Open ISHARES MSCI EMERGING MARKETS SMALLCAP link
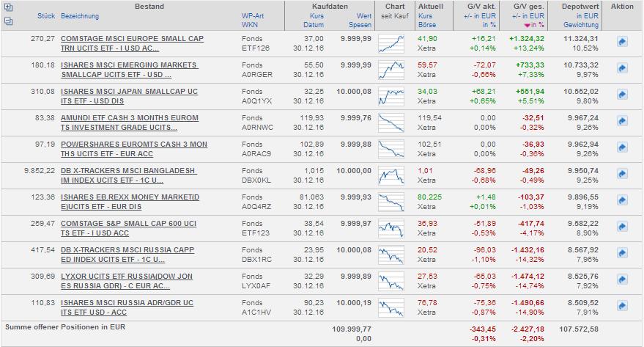The width and height of the screenshot is (644, 347). 130,70
